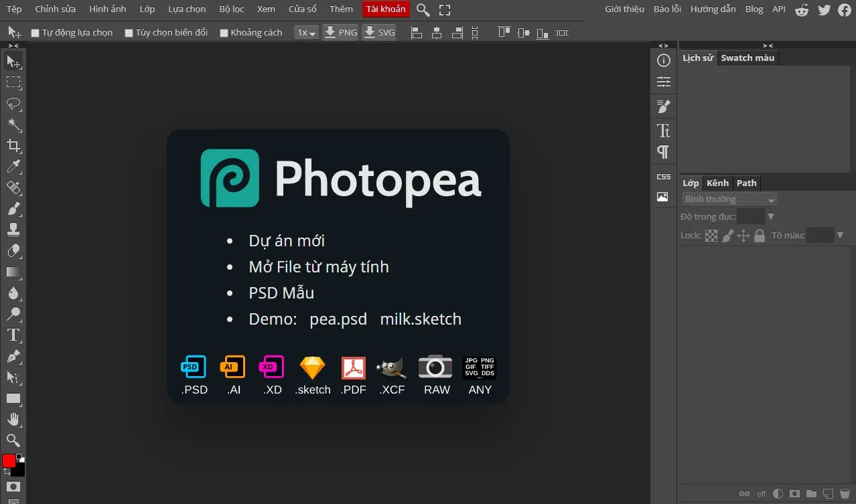Click the PNG export button
Image resolution: width=856 pixels, height=504 pixels.
pyautogui.click(x=340, y=31)
